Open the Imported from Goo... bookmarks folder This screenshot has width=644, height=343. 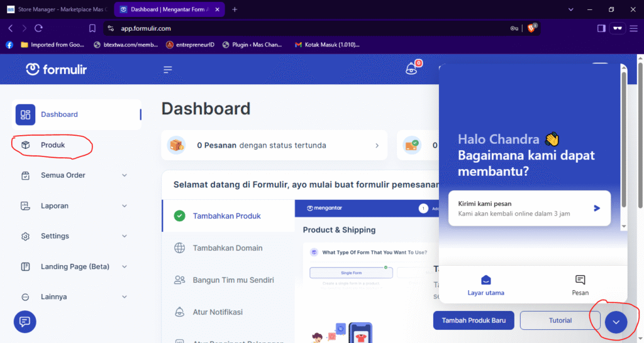pos(52,45)
